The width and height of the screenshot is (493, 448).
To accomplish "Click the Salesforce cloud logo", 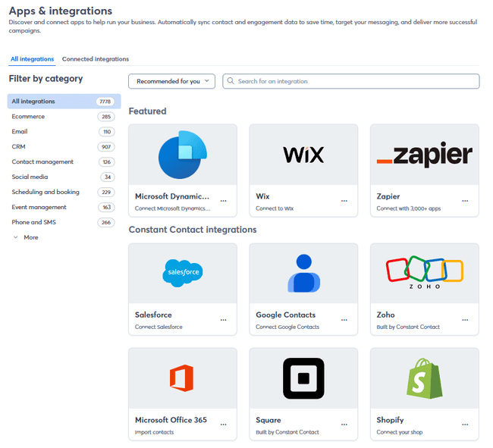I will point(182,273).
